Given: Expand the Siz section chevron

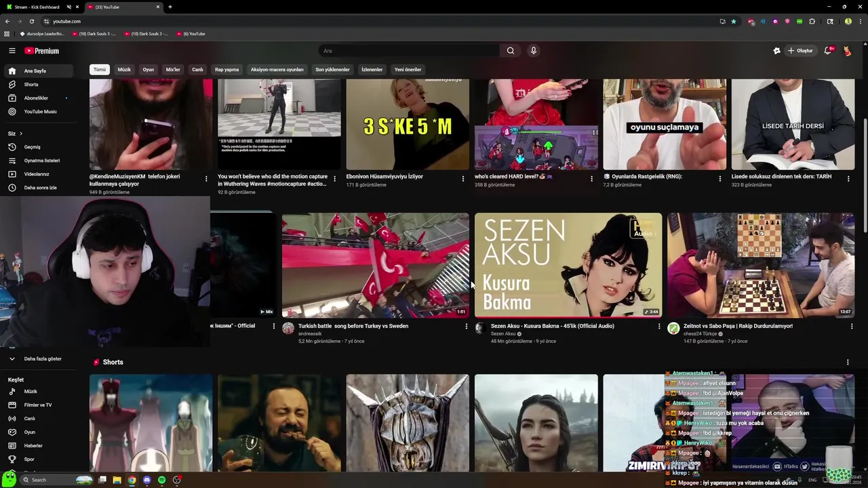Looking at the screenshot, I should pos(21,134).
